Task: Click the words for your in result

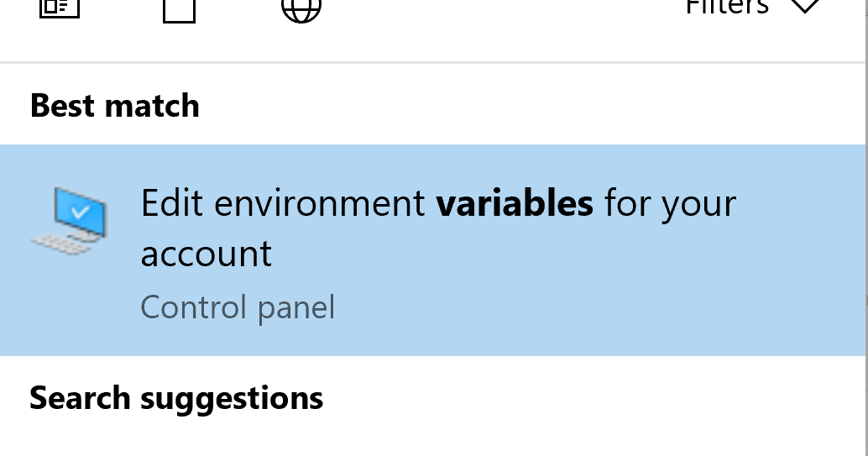Action: point(670,203)
